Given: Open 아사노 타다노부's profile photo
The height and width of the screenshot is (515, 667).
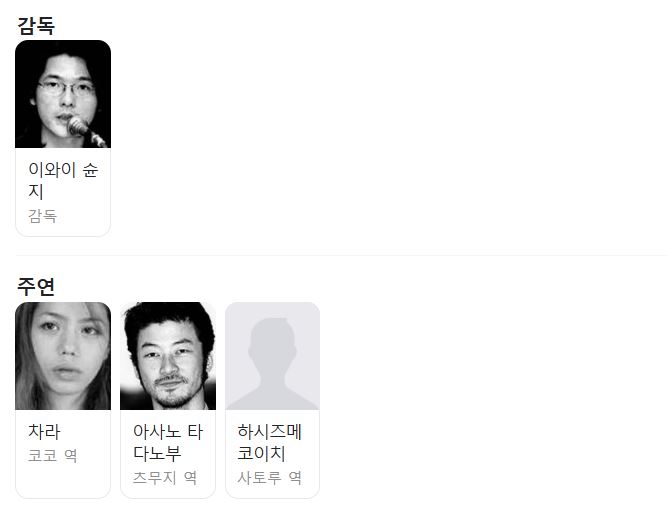Looking at the screenshot, I should 168,356.
